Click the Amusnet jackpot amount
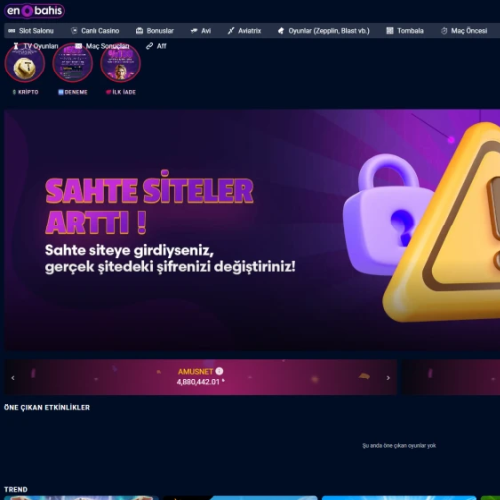 [199, 382]
